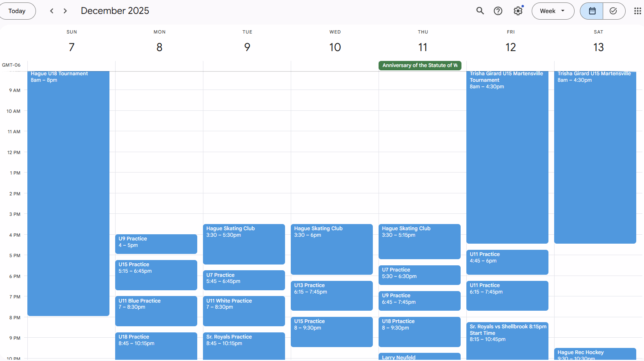The height and width of the screenshot is (361, 644).
Task: Go to previous week arrow
Action: tap(51, 11)
